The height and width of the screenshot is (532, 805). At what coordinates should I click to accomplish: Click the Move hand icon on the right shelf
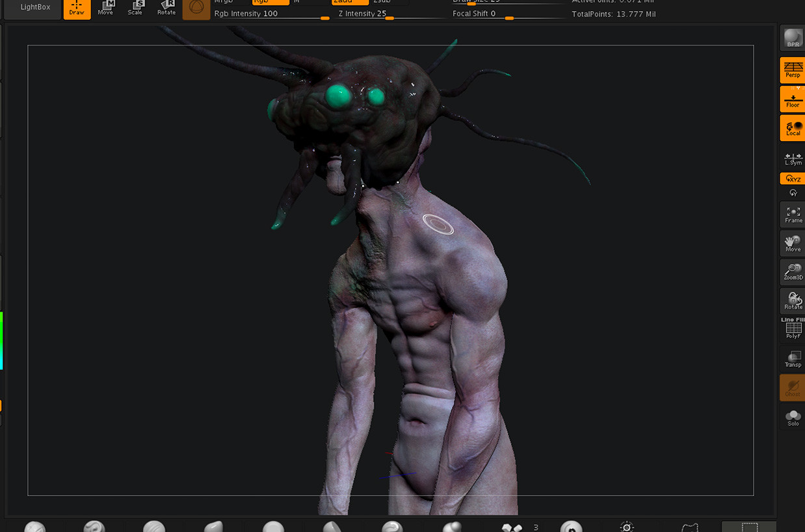point(793,243)
